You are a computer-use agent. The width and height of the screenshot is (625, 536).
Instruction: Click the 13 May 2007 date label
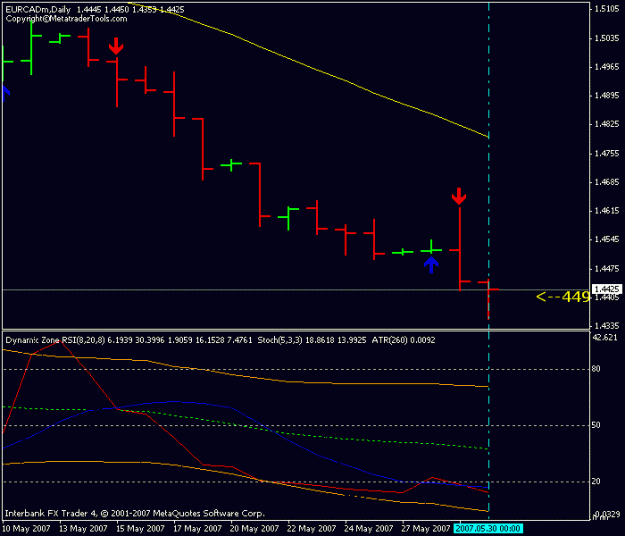[83, 529]
